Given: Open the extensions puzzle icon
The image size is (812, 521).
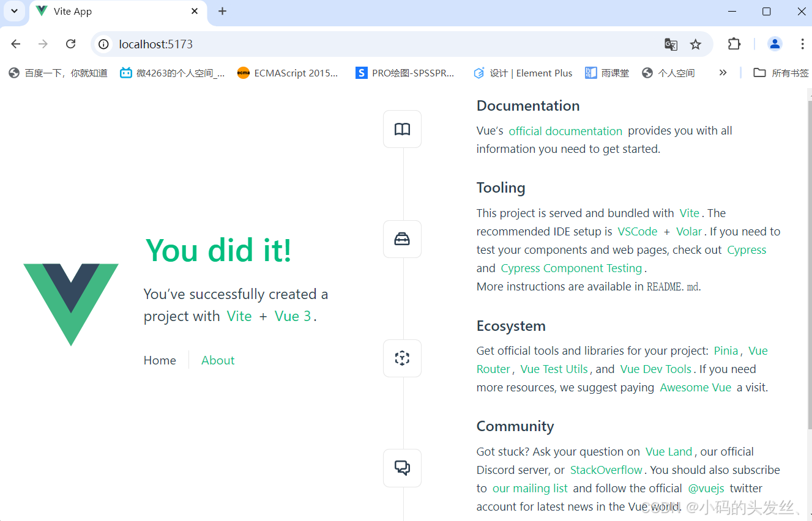Looking at the screenshot, I should [734, 44].
